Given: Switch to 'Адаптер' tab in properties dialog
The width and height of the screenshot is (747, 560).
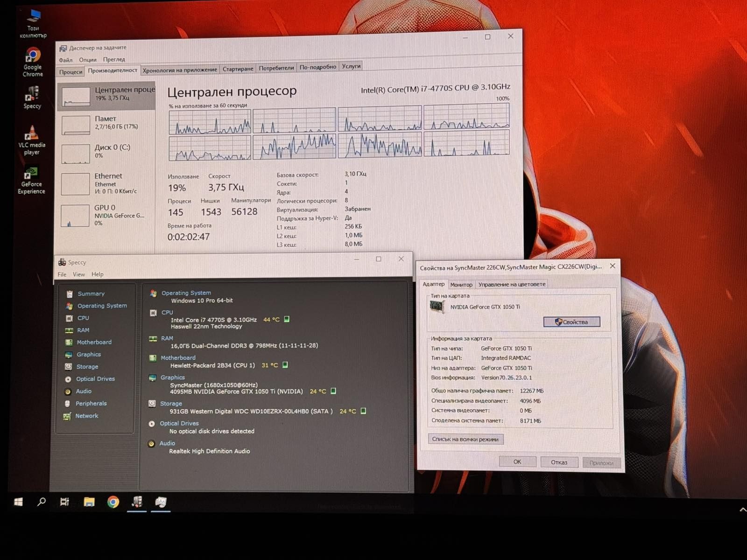Looking at the screenshot, I should coord(434,284).
